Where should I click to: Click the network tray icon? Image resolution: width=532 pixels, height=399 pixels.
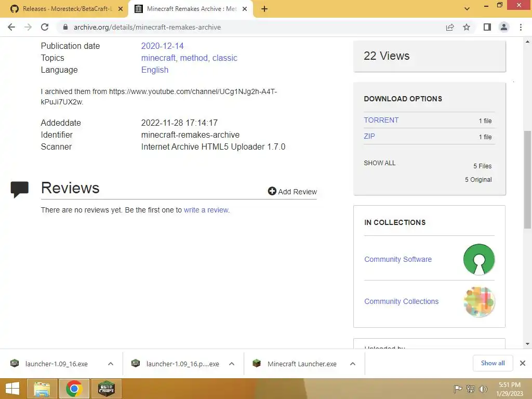[x=471, y=389]
